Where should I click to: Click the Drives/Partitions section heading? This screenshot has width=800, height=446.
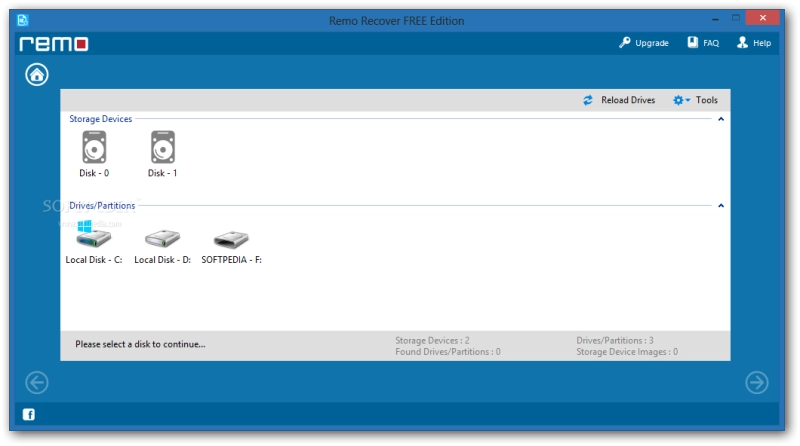(x=102, y=206)
